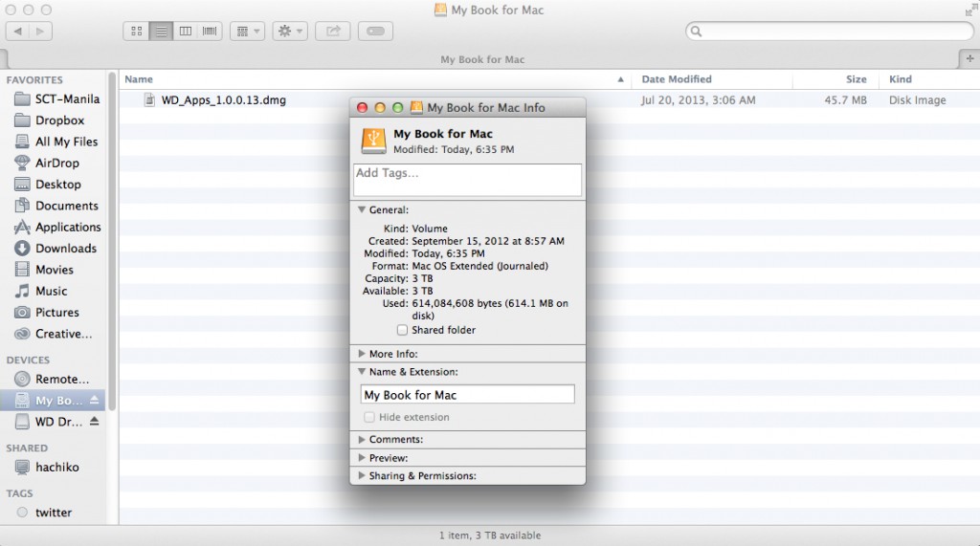Open the Arrange items dropdown
980x546 pixels.
tap(247, 32)
